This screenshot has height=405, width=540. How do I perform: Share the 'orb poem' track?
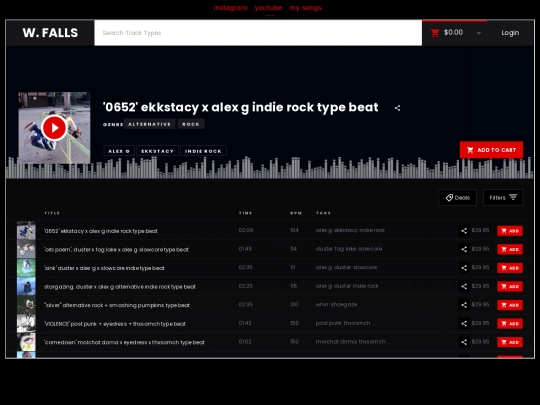point(464,249)
